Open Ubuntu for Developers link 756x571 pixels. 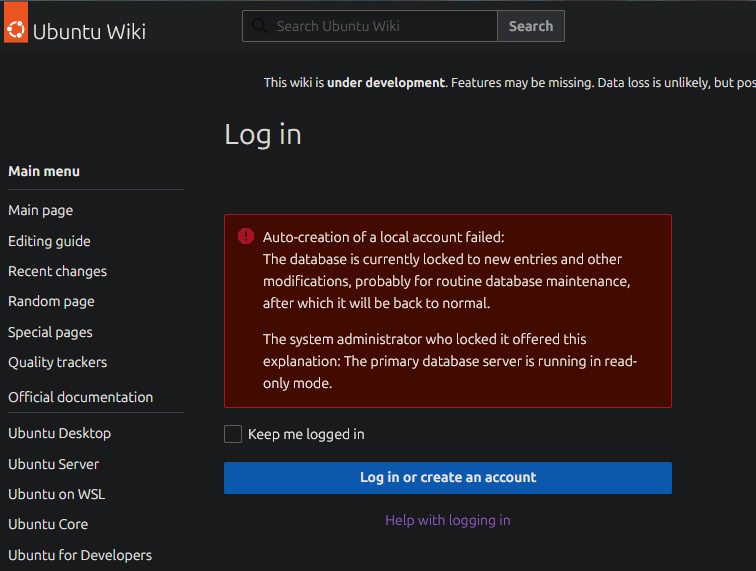[80, 555]
